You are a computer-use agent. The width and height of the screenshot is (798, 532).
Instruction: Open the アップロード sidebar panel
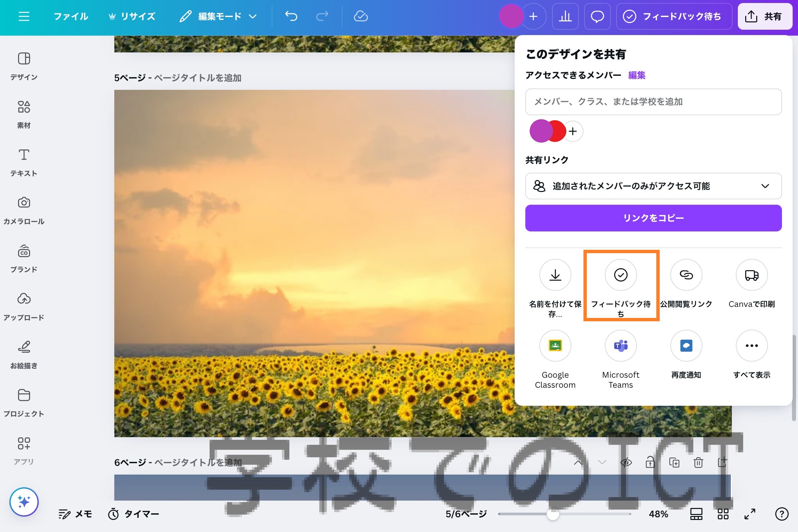click(24, 307)
